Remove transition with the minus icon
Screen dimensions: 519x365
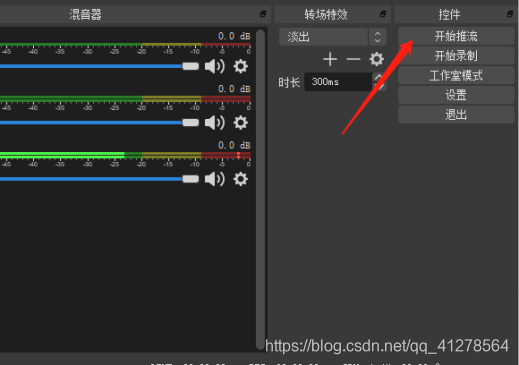pyautogui.click(x=353, y=59)
